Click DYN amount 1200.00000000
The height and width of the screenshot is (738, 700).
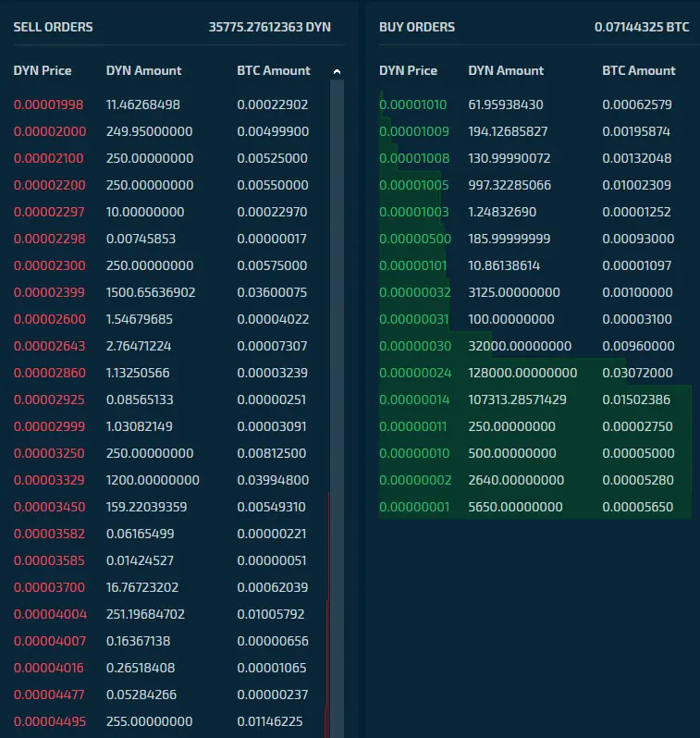pos(153,480)
